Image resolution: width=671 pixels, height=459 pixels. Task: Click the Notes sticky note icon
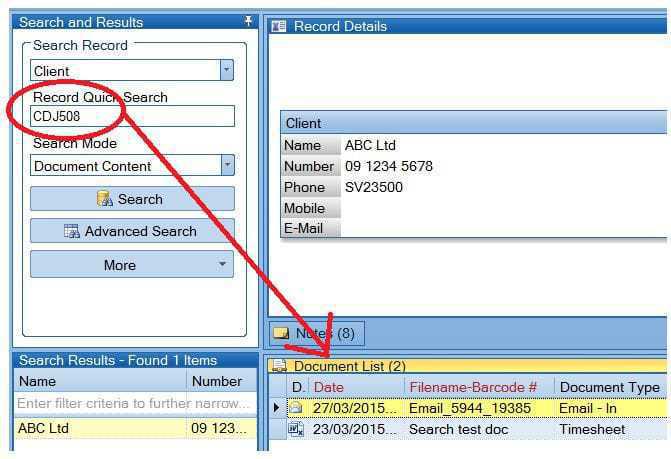pyautogui.click(x=281, y=333)
